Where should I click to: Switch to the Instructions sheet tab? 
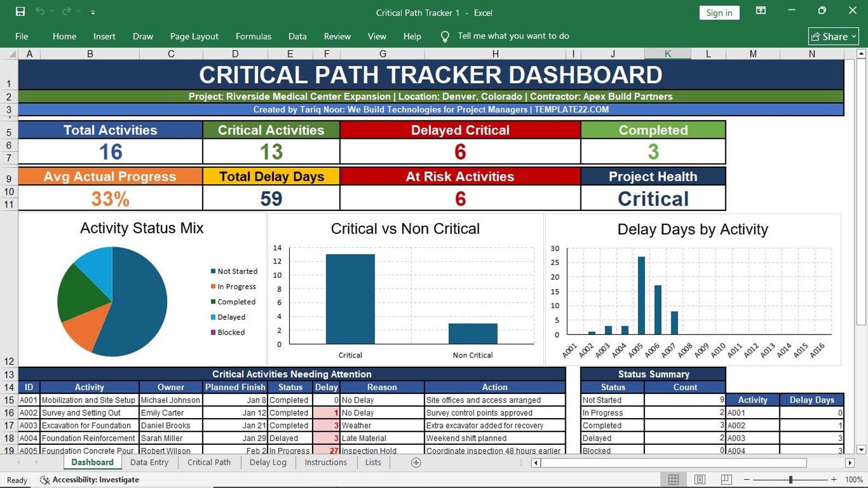point(326,462)
